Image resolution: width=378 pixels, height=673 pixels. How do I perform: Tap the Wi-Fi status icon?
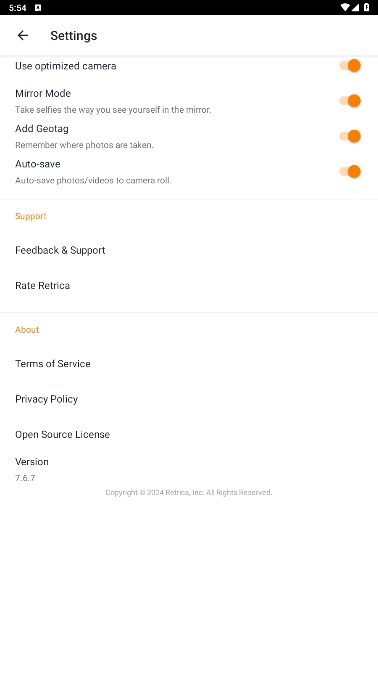(345, 7)
